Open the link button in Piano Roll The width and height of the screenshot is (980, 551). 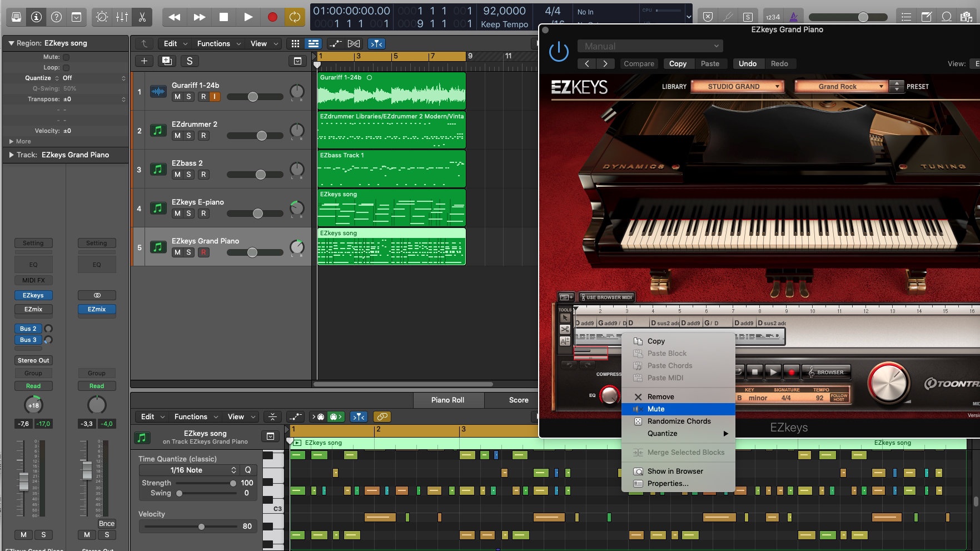pyautogui.click(x=382, y=416)
